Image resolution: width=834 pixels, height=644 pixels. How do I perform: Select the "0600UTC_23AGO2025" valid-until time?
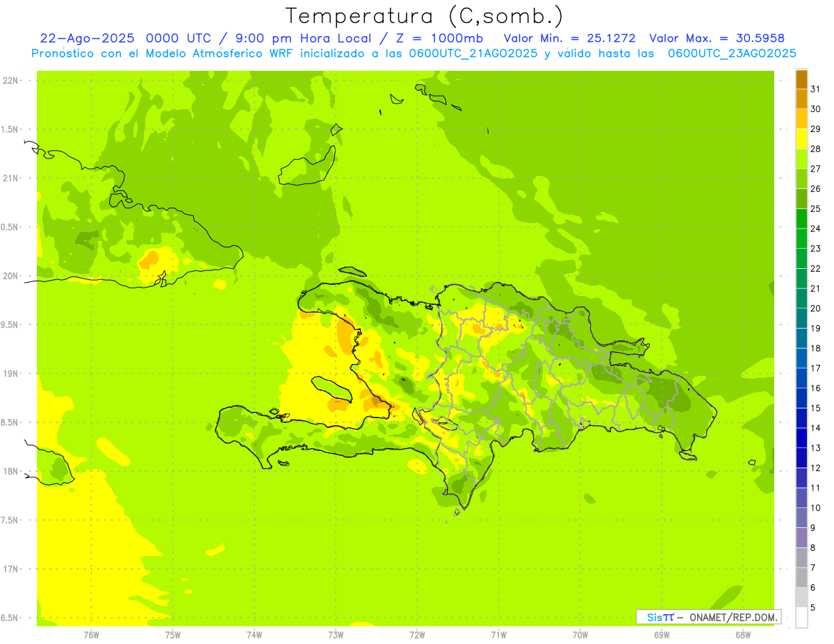point(732,53)
